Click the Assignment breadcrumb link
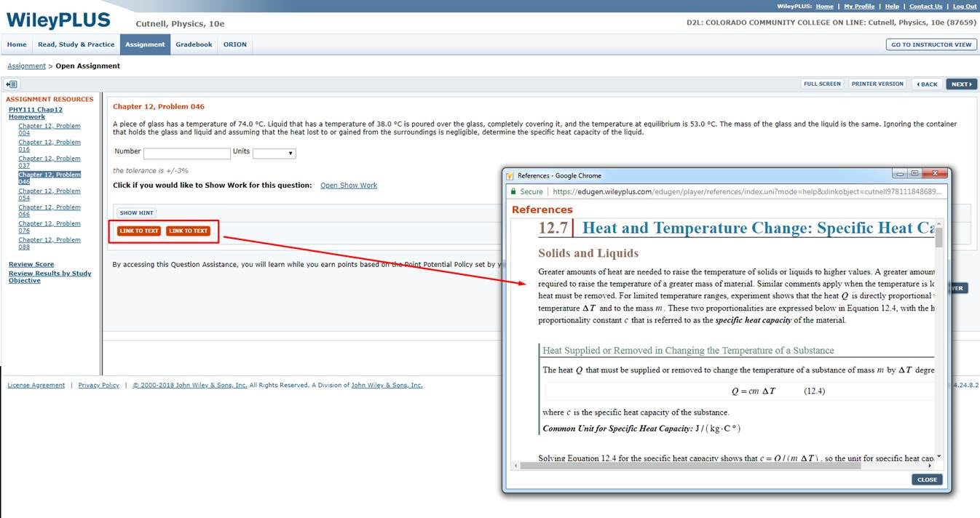Image resolution: width=980 pixels, height=518 pixels. (26, 66)
